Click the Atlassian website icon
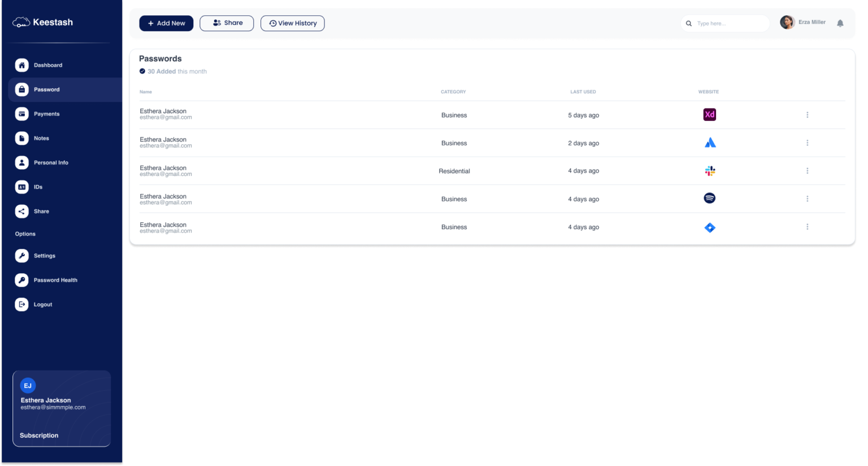This screenshot has width=868, height=466. coord(710,143)
